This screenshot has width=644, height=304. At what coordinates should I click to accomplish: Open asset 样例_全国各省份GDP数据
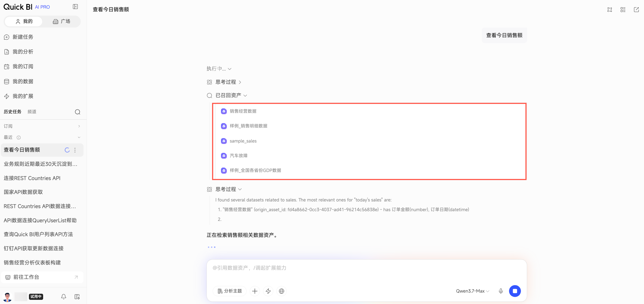point(251,170)
